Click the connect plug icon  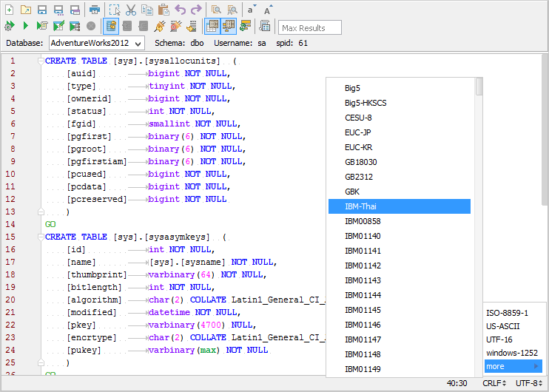coord(160,26)
